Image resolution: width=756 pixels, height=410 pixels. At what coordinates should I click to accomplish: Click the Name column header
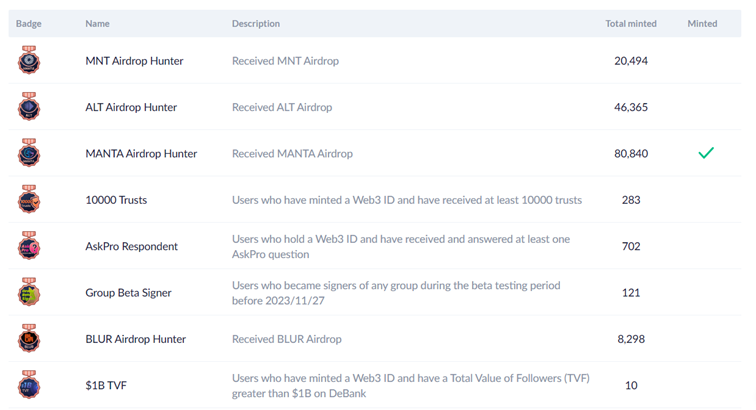pyautogui.click(x=97, y=23)
